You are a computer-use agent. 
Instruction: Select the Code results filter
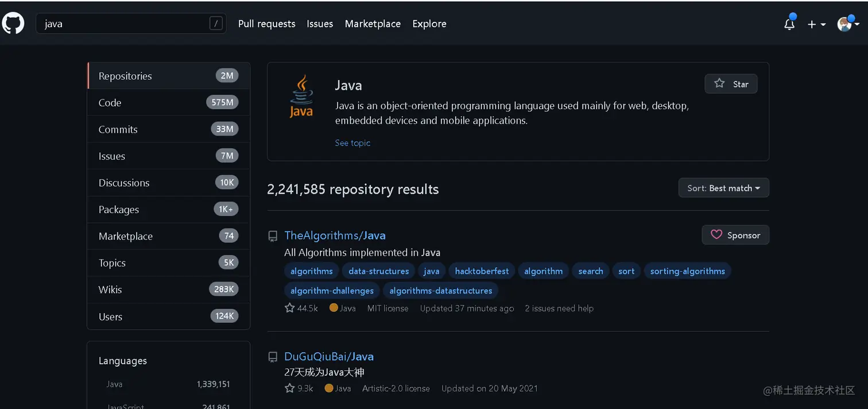coord(169,102)
